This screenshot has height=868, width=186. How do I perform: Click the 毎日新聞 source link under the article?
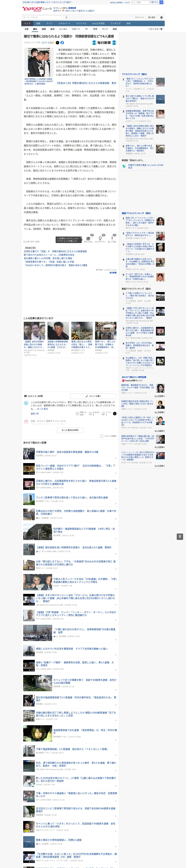tap(113, 273)
